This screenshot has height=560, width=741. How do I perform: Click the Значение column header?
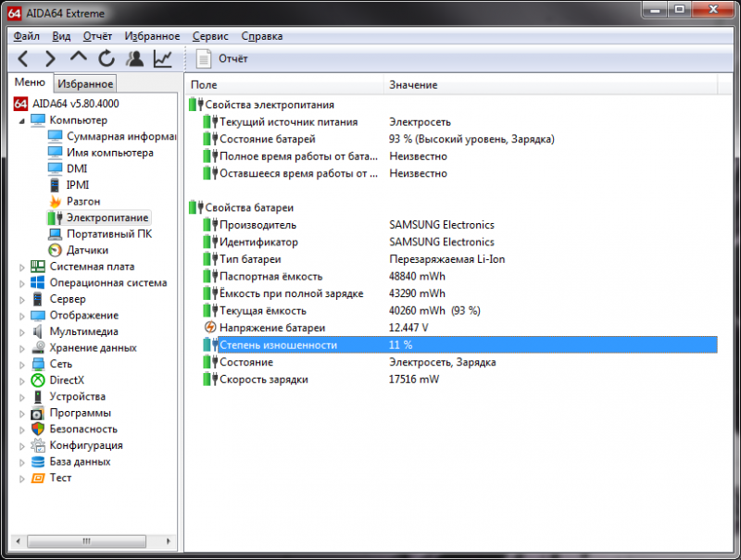coord(413,85)
